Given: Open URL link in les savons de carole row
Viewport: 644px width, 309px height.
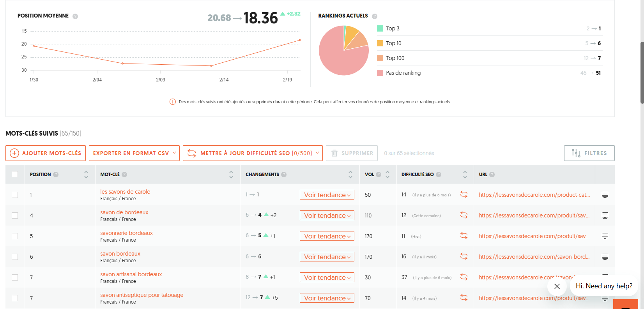Looking at the screenshot, I should tap(534, 195).
